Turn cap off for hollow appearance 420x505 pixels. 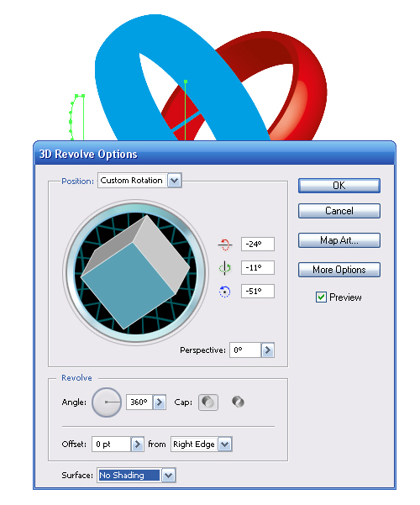point(238,402)
